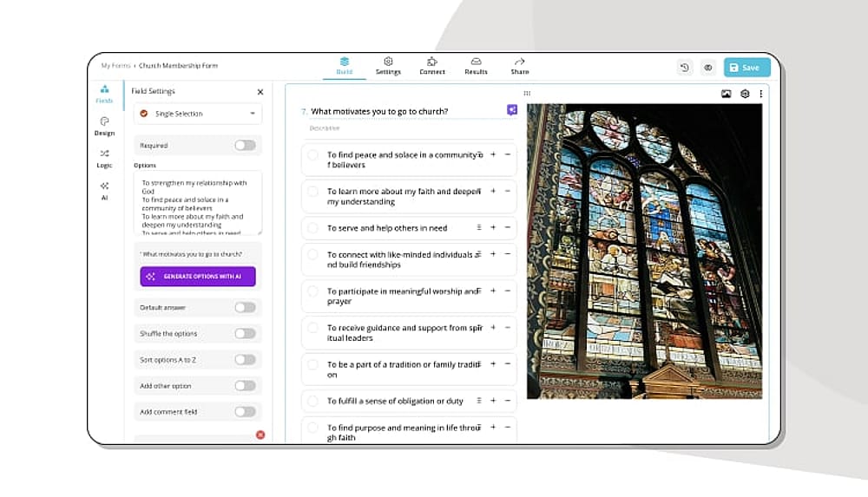Viewport: 868px width, 497px height.
Task: Click the Save button
Action: pos(746,68)
